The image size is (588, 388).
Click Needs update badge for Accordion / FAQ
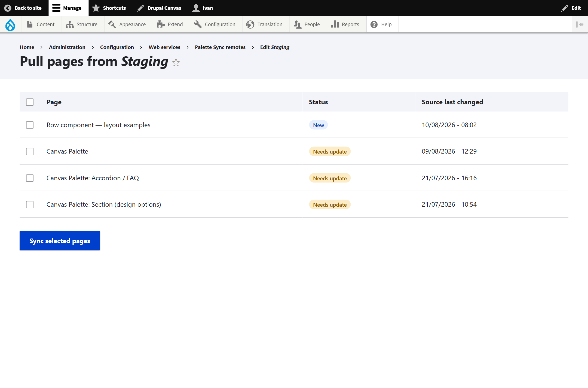330,178
